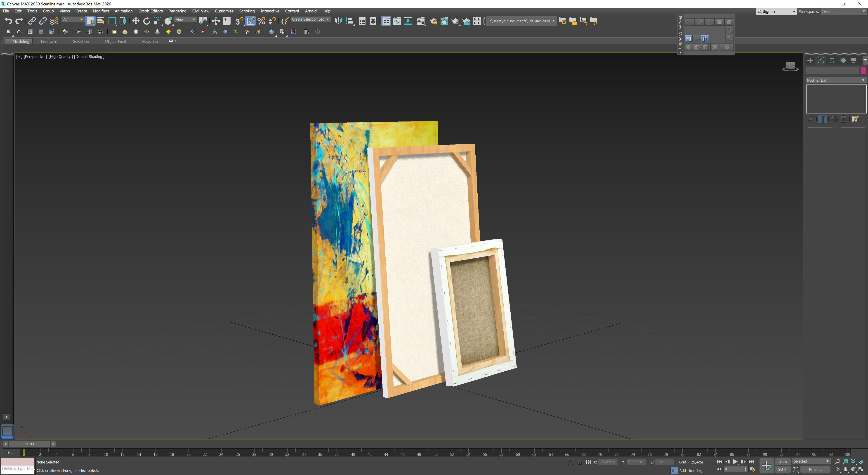Image resolution: width=868 pixels, height=475 pixels.
Task: Click the Rotate tool icon
Action: [146, 21]
